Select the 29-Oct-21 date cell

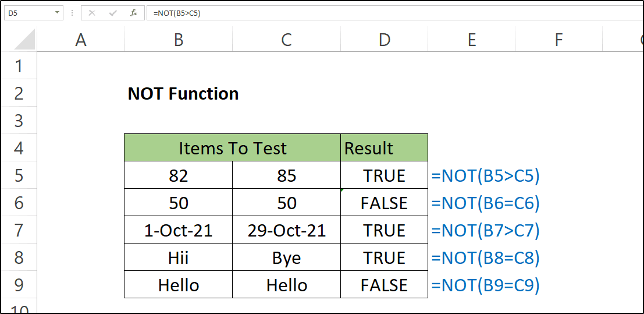coord(286,230)
